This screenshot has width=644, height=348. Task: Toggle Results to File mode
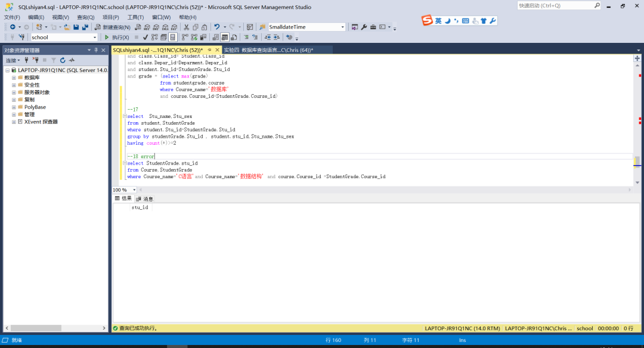[234, 38]
